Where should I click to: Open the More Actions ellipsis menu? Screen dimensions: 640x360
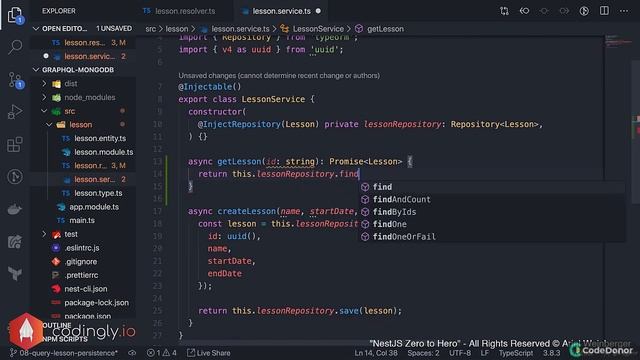[624, 11]
